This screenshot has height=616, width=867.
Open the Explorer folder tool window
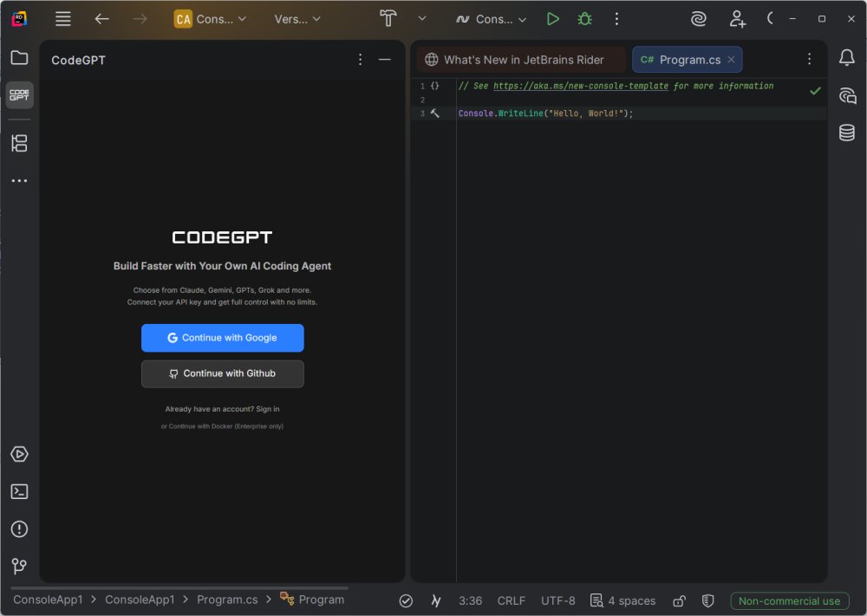click(19, 58)
